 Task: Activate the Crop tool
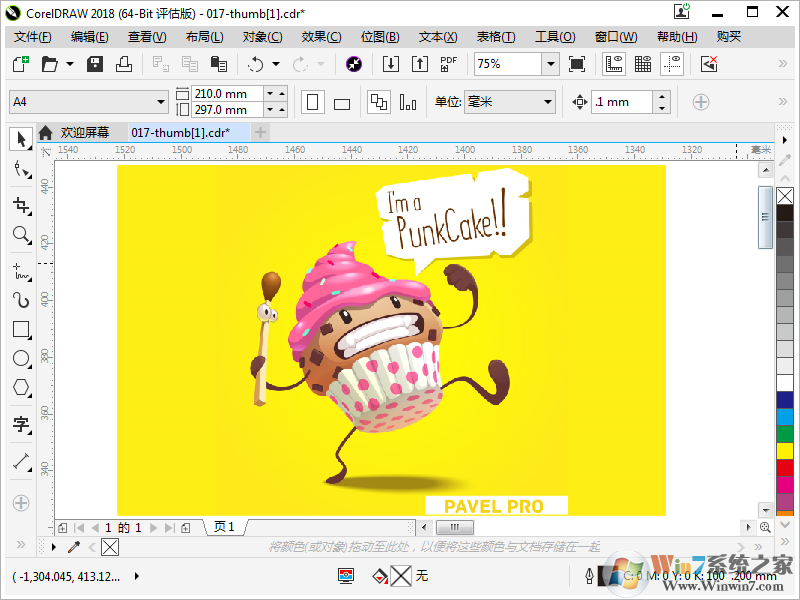[20, 203]
